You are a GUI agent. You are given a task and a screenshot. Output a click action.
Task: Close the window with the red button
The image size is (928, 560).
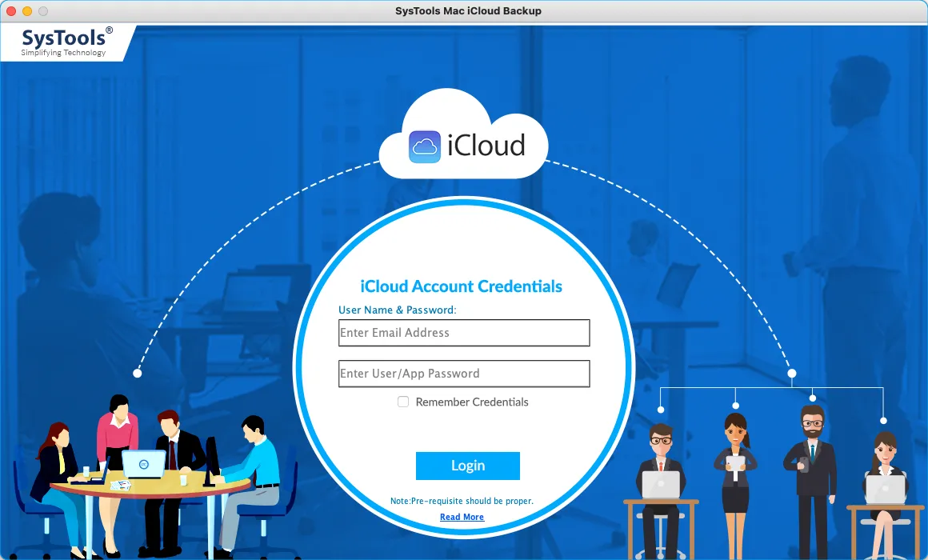point(11,11)
